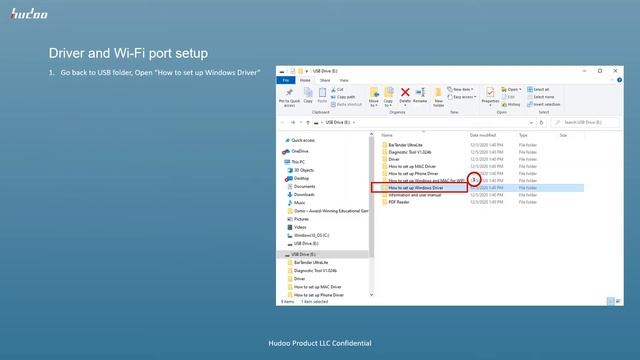Open 3D Objects in the navigation pane
640x360 pixels.
coord(301,170)
